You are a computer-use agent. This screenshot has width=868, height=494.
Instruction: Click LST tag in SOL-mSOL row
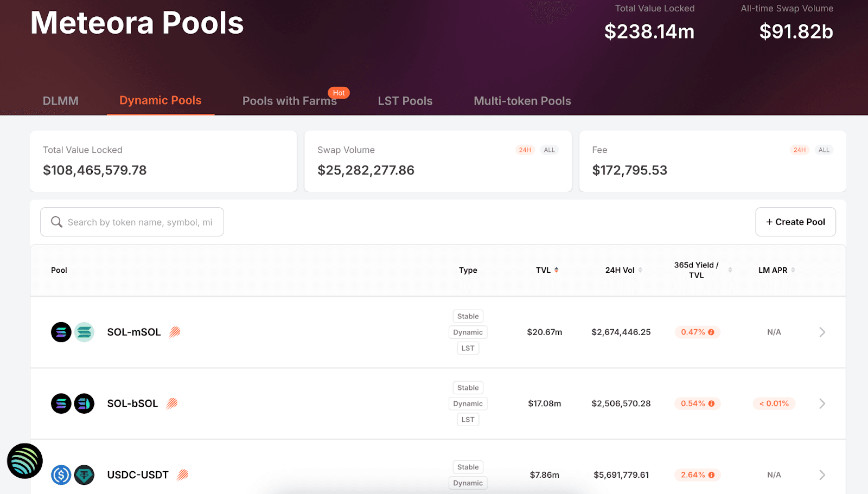pyautogui.click(x=468, y=348)
